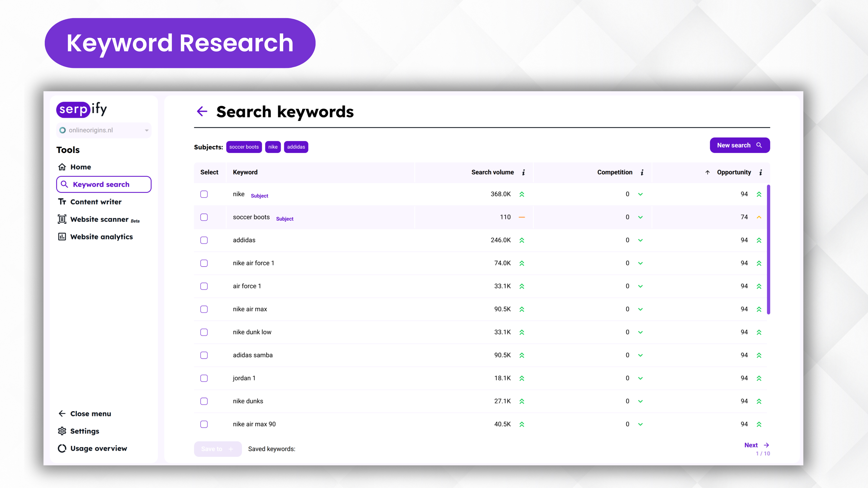Click the Search volume info icon
The width and height of the screenshot is (868, 488).
point(523,172)
